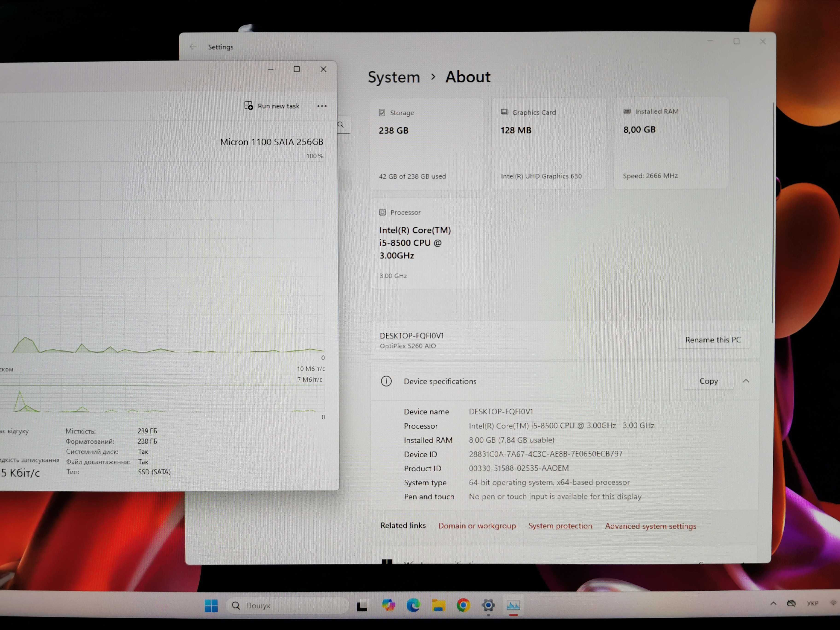Click the disk active time graph

coord(162,257)
